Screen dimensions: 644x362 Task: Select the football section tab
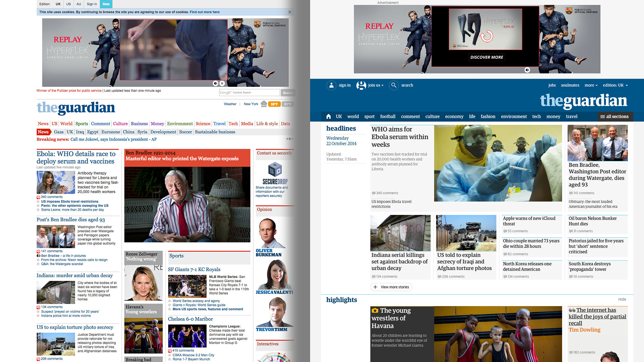coord(388,116)
